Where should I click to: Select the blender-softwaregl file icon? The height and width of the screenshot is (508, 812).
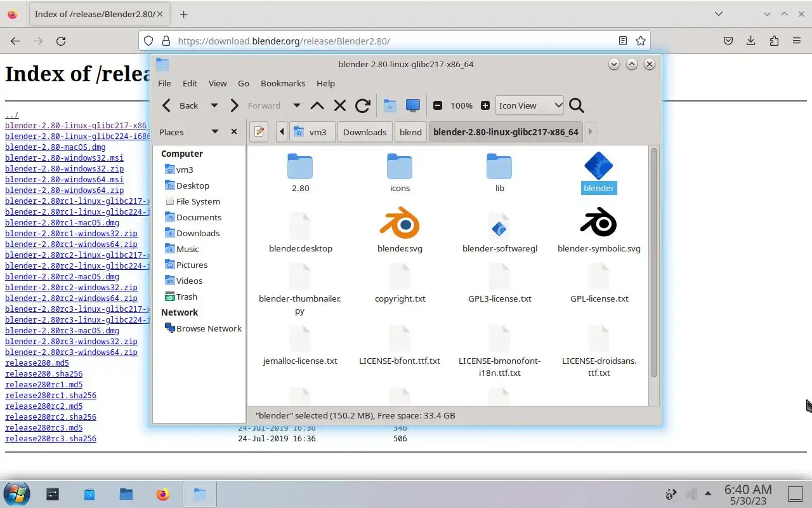pos(499,227)
